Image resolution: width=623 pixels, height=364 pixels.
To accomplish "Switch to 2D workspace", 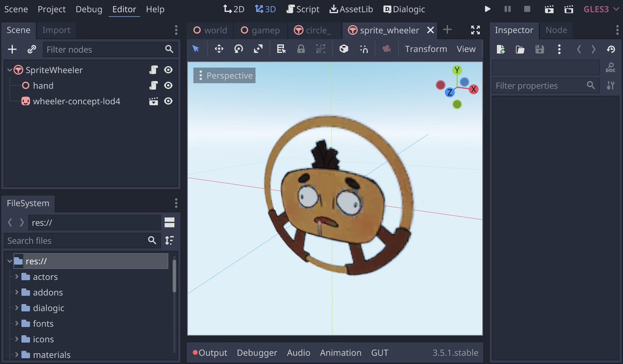I will tap(234, 9).
